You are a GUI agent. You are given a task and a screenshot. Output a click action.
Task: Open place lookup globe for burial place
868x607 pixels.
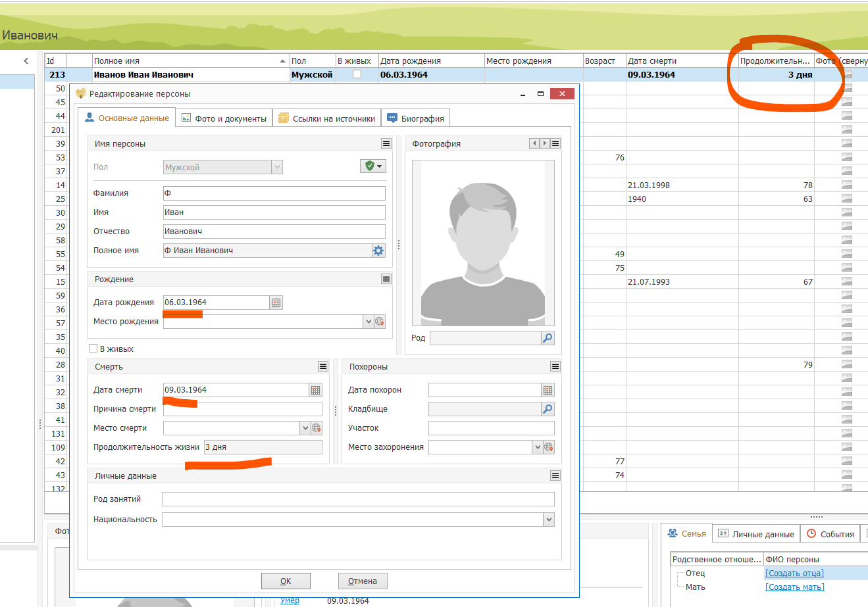pyautogui.click(x=549, y=447)
